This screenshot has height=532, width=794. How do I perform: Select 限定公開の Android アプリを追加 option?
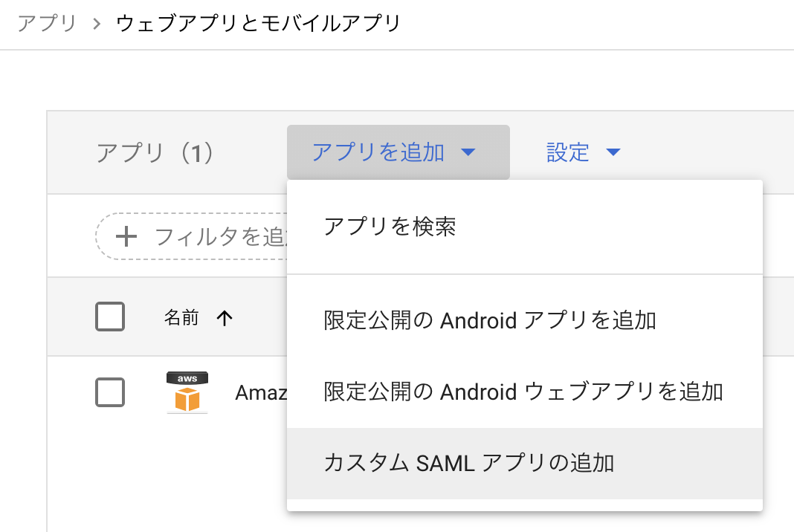489,320
